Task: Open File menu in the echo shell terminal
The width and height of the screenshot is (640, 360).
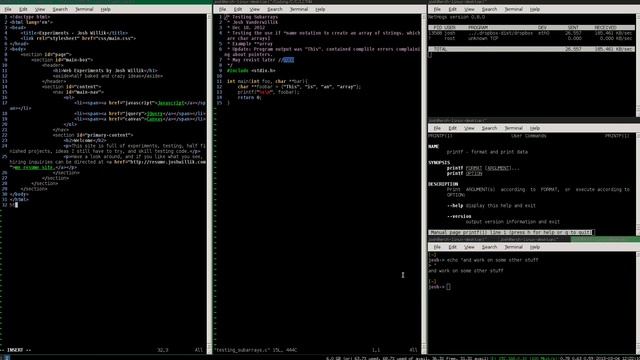Action: pyautogui.click(x=437, y=247)
